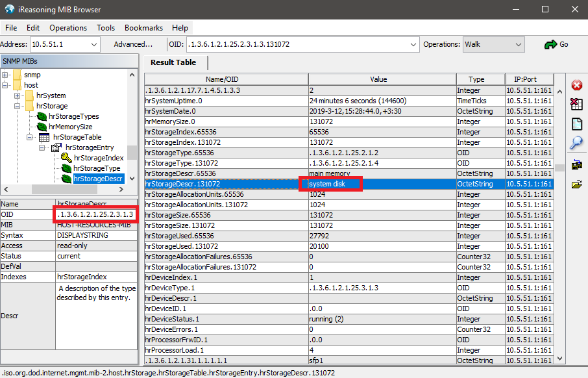Viewport: 588px width, 378px height.
Task: Open the Address dropdown list
Action: [x=94, y=45]
